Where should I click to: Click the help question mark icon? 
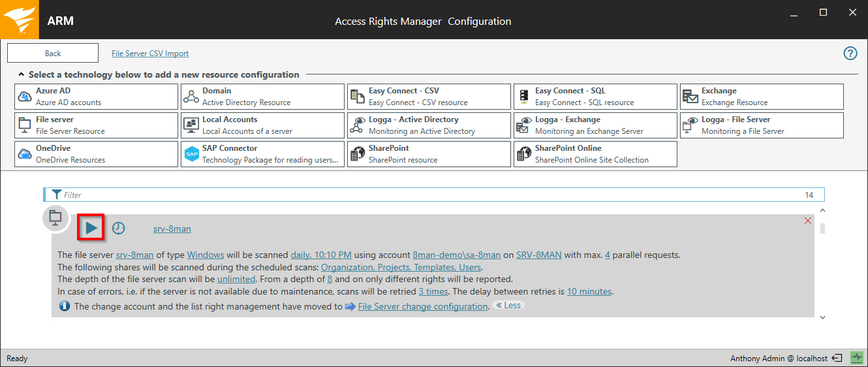[x=850, y=54]
